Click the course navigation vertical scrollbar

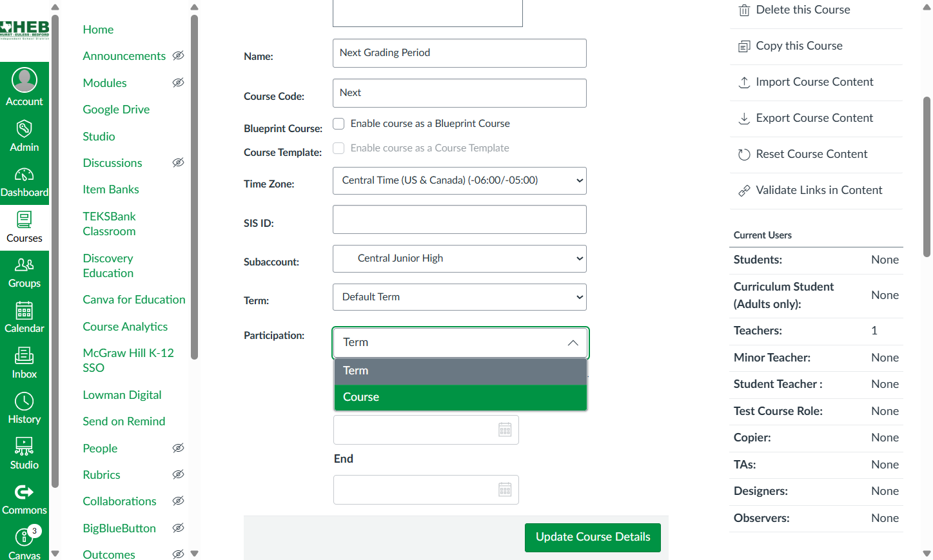tap(195, 187)
